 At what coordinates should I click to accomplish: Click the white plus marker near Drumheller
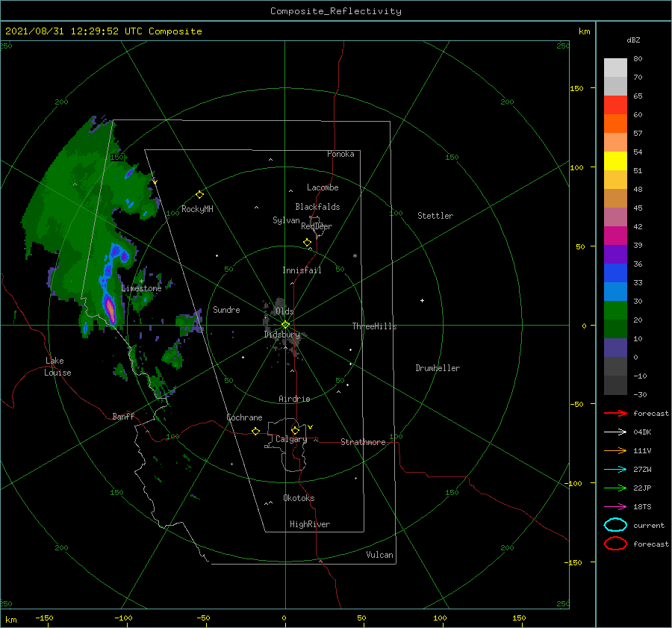pyautogui.click(x=422, y=300)
